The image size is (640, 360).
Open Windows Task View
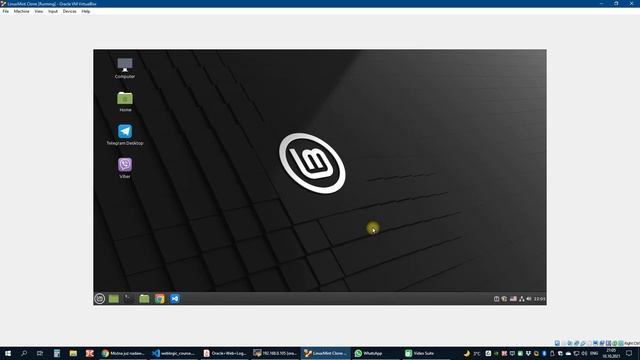(x=40, y=353)
